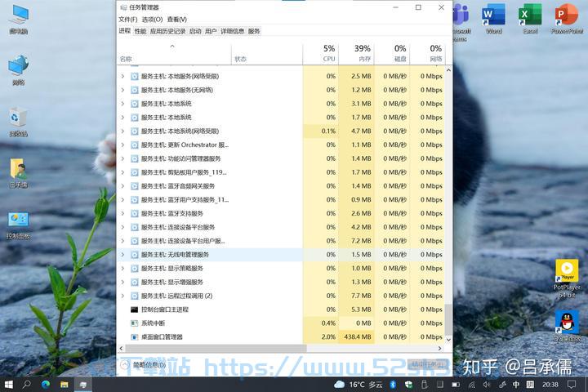Switch to the 详细信息 tab
The width and height of the screenshot is (588, 392).
(232, 31)
